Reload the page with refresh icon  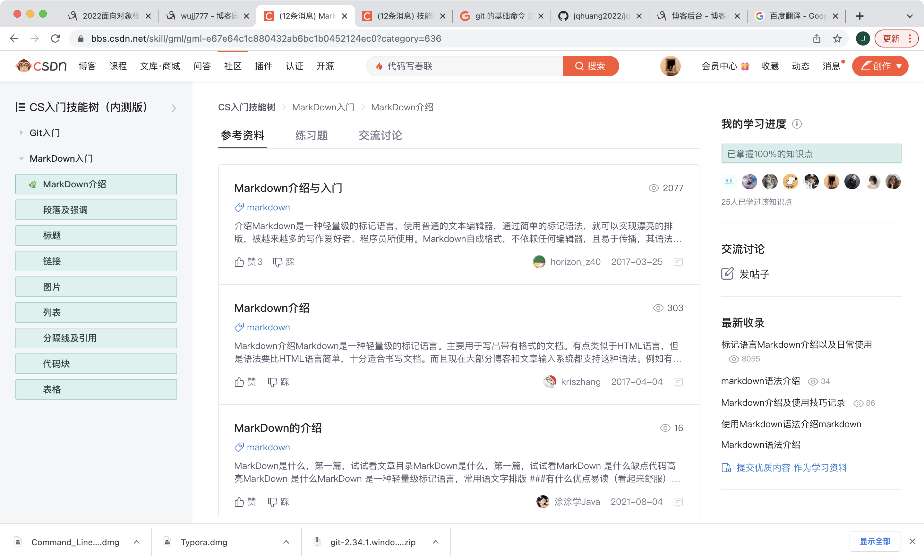click(56, 38)
